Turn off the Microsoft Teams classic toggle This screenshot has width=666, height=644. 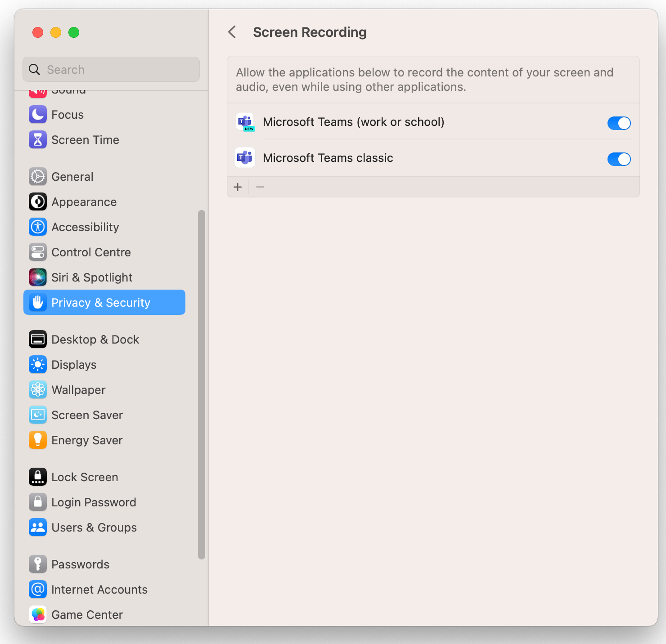619,159
